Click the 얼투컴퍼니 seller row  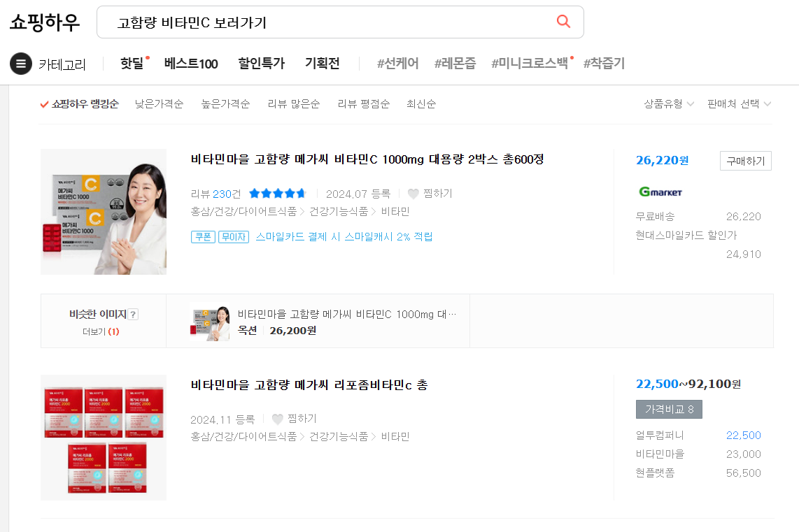698,436
